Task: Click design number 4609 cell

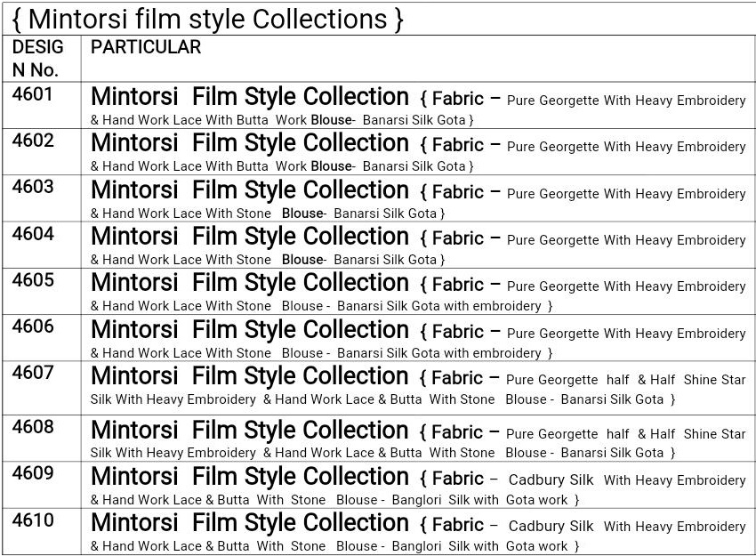Action: pyautogui.click(x=33, y=473)
